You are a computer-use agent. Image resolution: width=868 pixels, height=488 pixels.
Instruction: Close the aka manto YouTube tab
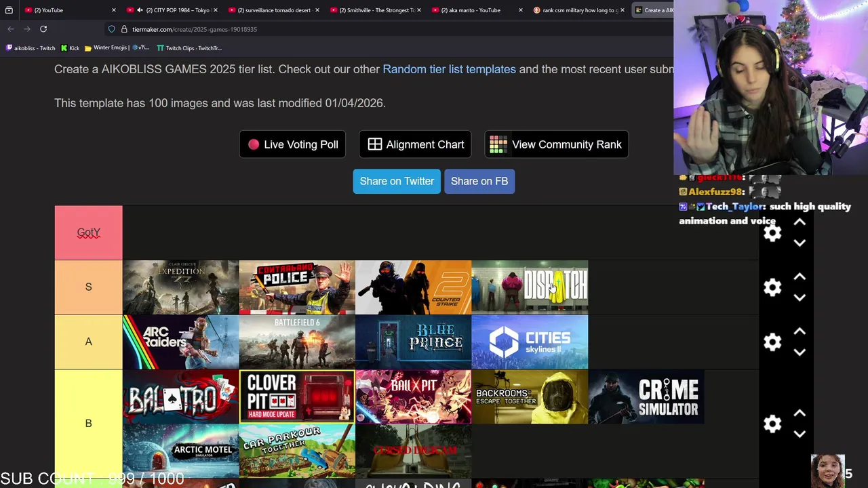[x=521, y=10]
